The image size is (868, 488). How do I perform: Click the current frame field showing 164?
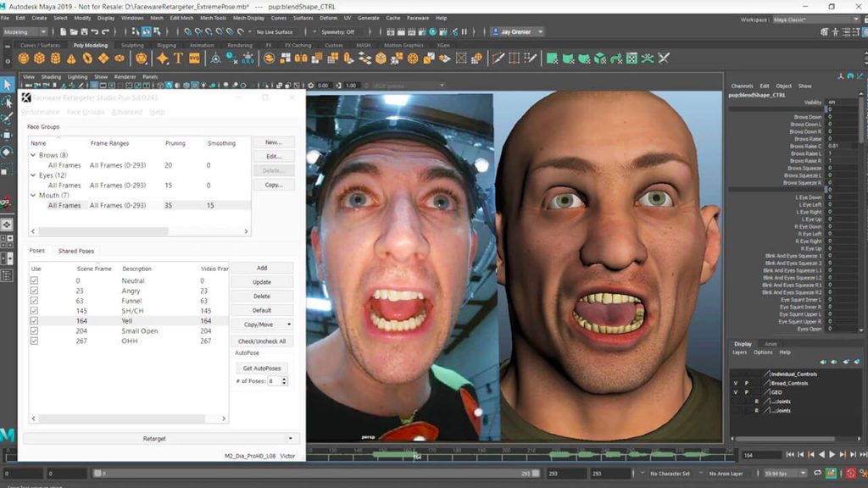(x=761, y=455)
